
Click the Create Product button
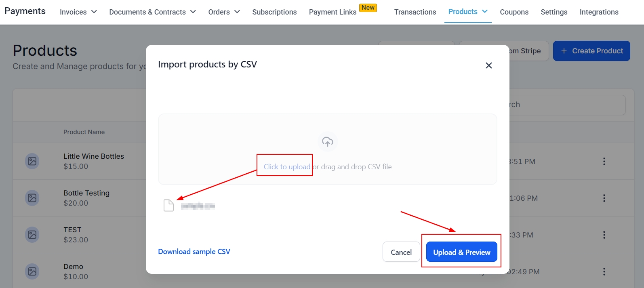(591, 51)
